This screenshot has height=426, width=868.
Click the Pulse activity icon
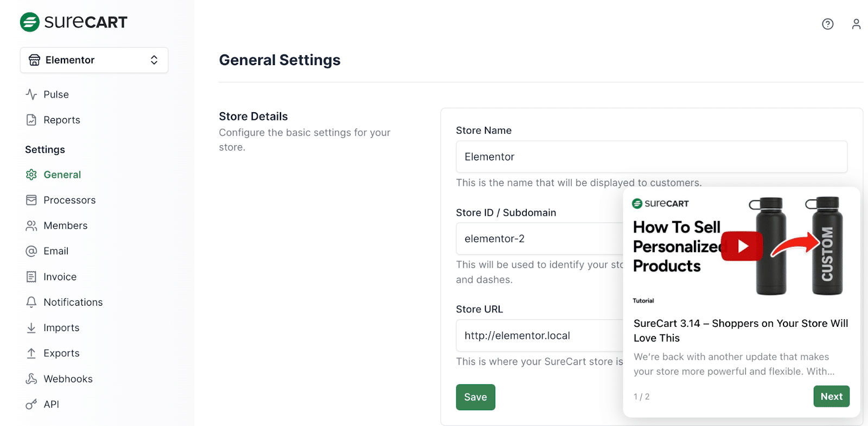coord(31,94)
